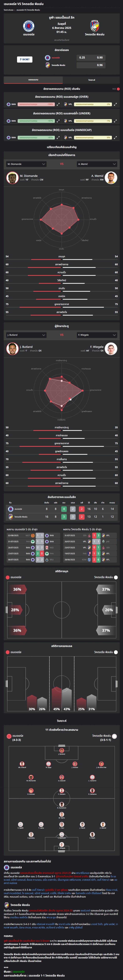Viewport: 123px width, 980px height.
Task: Click the Rangers crest in the match header
Action: point(29,26)
